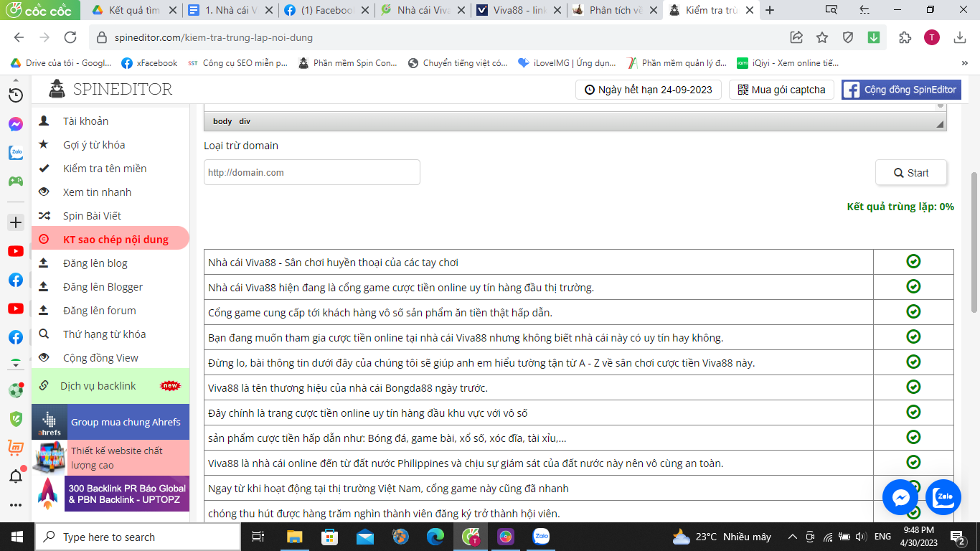The width and height of the screenshot is (980, 551).
Task: Open File Explorer from taskbar
Action: pos(295,537)
